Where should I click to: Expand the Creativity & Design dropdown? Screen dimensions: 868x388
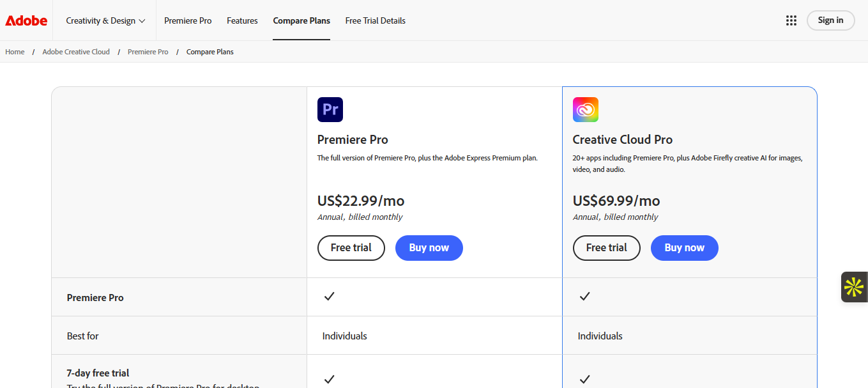click(x=105, y=20)
